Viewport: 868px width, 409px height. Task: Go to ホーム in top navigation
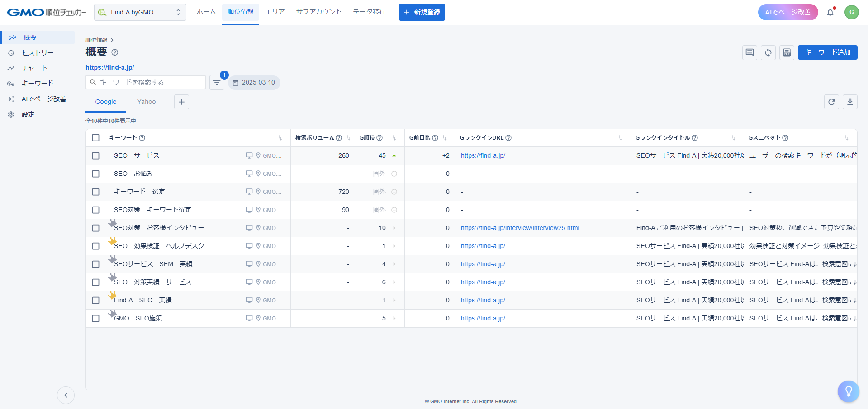(206, 12)
